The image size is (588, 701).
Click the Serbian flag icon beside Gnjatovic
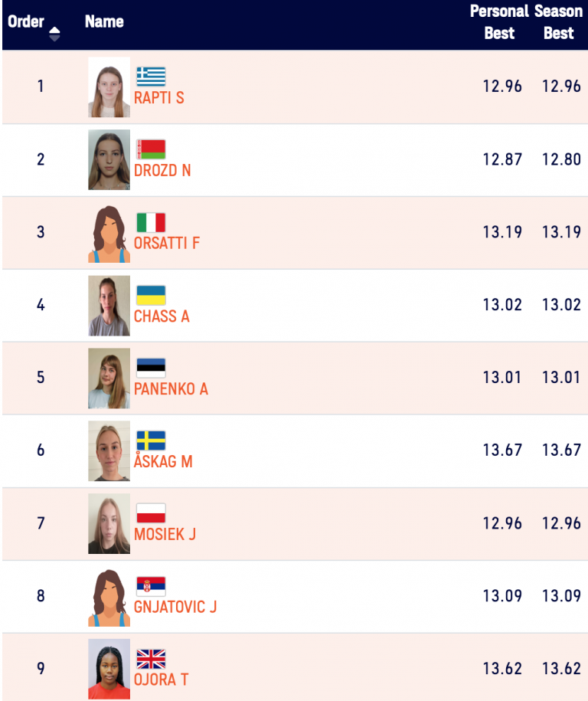coord(151,586)
